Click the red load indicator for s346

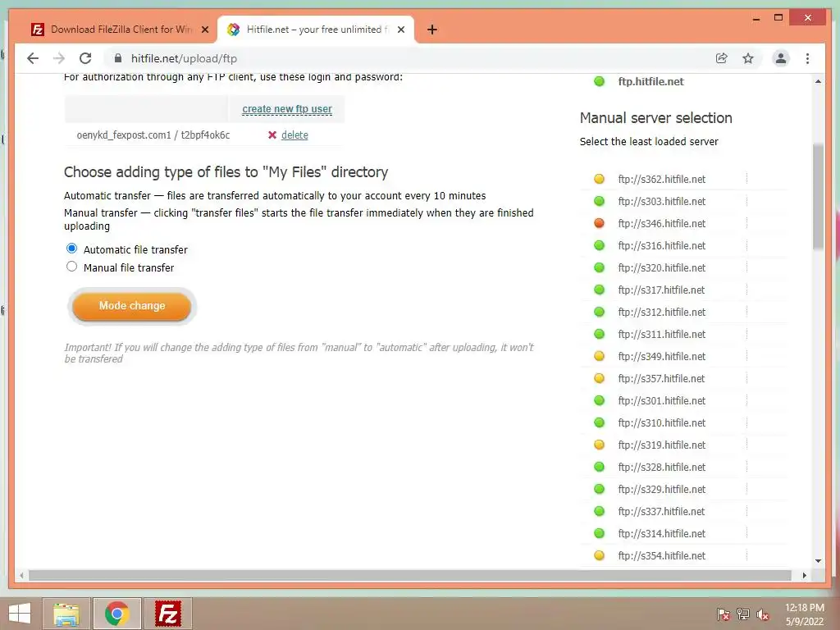click(599, 223)
